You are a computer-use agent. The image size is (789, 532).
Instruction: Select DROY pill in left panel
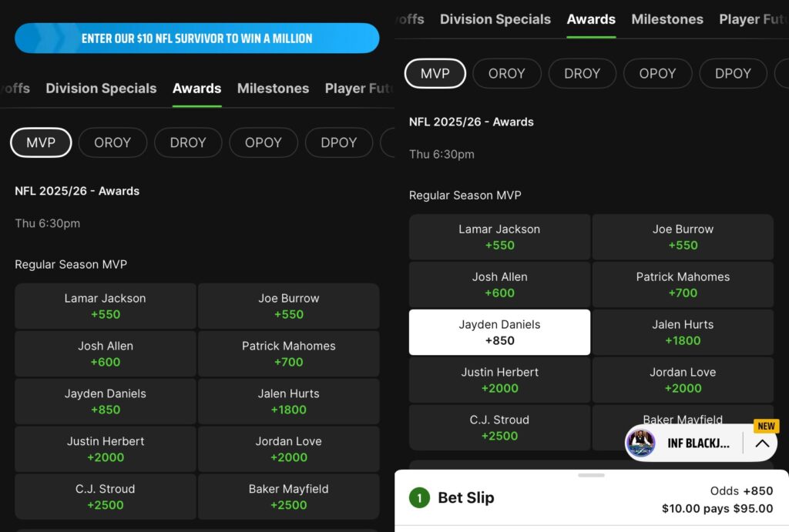[x=188, y=142]
